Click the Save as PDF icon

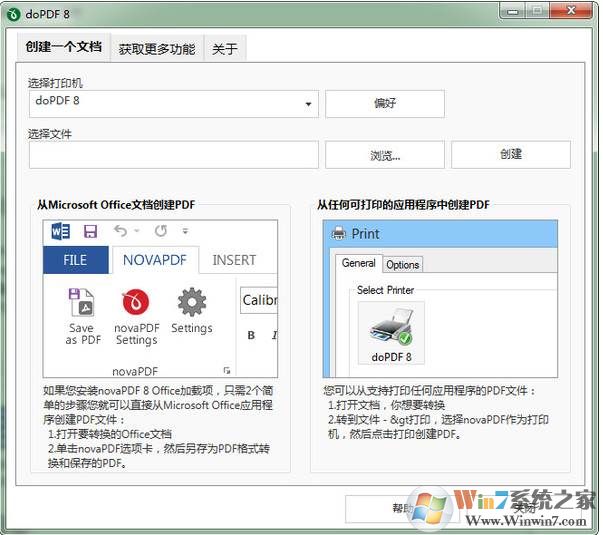(82, 304)
